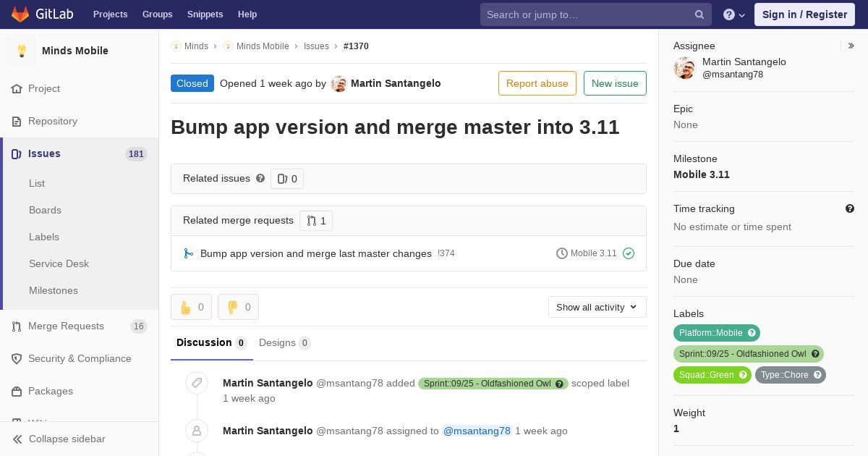Screen dimensions: 868x456
Task: Click Issues breadcrumb link
Action: pos(316,46)
